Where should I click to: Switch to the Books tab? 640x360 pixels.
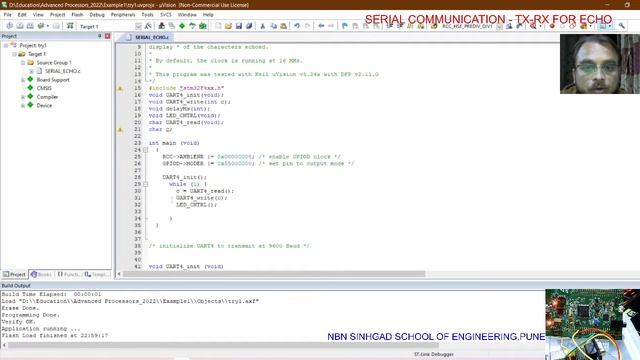click(x=41, y=274)
